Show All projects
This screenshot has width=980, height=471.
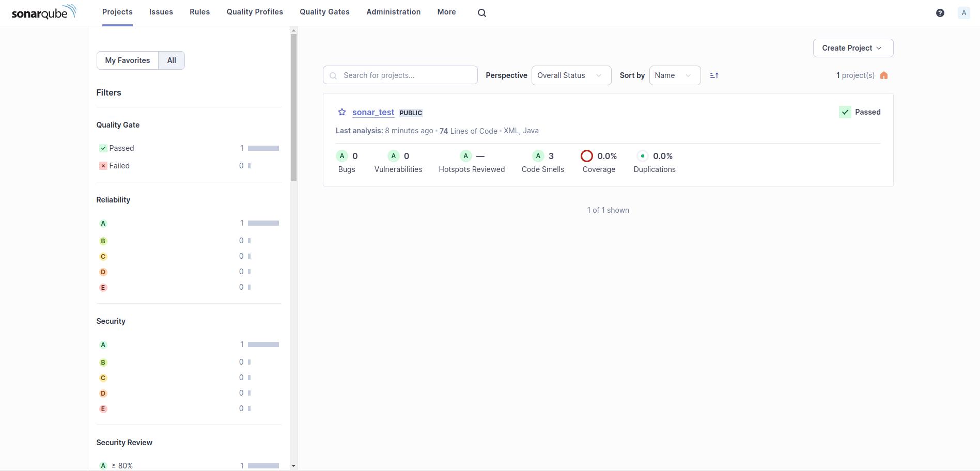[172, 60]
